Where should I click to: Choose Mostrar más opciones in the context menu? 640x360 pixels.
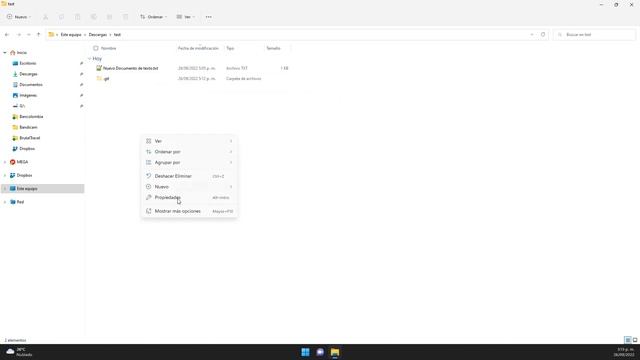pyautogui.click(x=189, y=211)
